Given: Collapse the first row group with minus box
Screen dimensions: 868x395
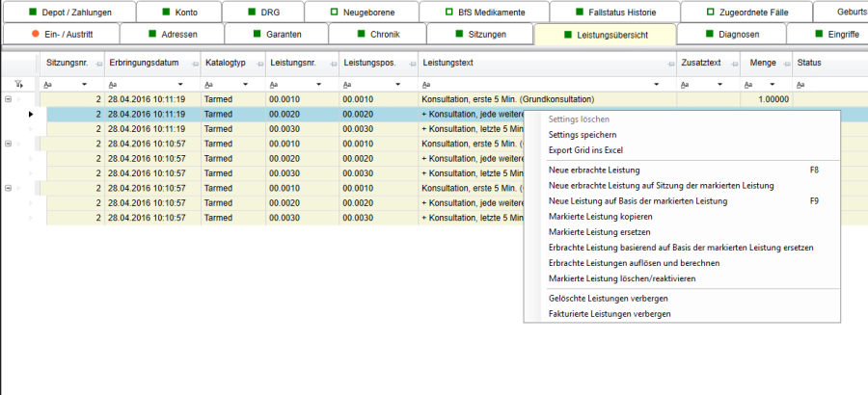Looking at the screenshot, I should point(9,99).
